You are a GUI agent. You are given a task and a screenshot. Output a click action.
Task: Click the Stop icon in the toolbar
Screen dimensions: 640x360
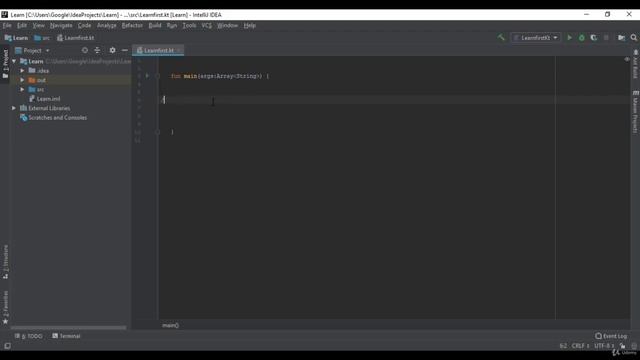[606, 38]
